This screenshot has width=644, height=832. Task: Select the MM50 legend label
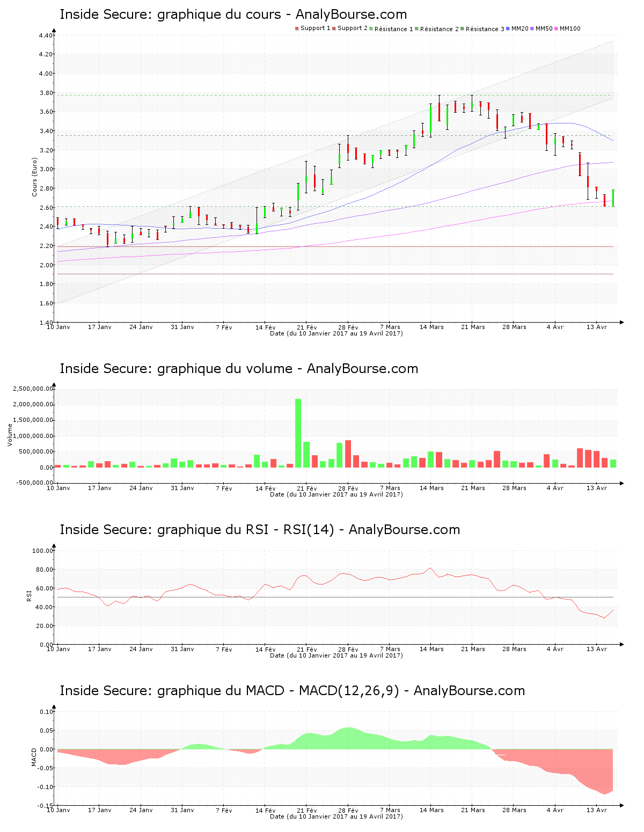click(544, 28)
